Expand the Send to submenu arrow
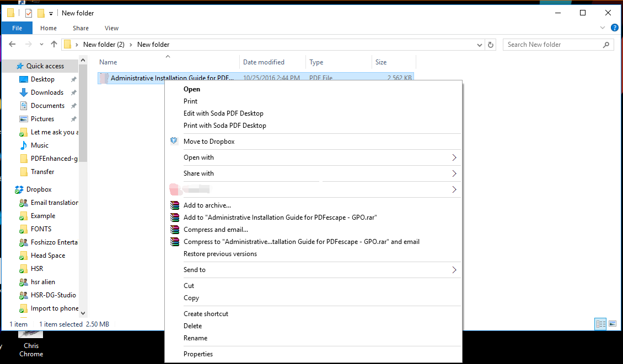This screenshot has height=364, width=623. point(454,270)
